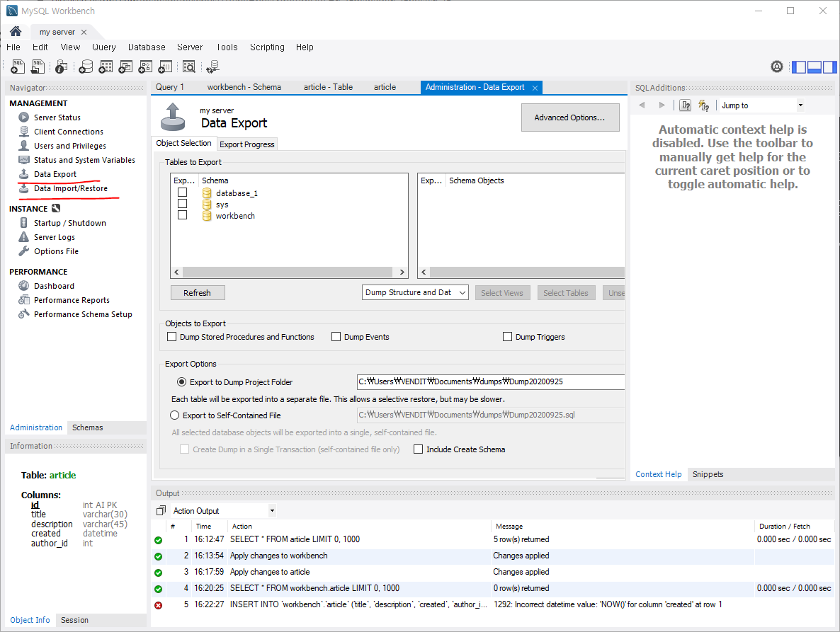This screenshot has width=840, height=632.
Task: Create a new table icon
Action: (106, 67)
